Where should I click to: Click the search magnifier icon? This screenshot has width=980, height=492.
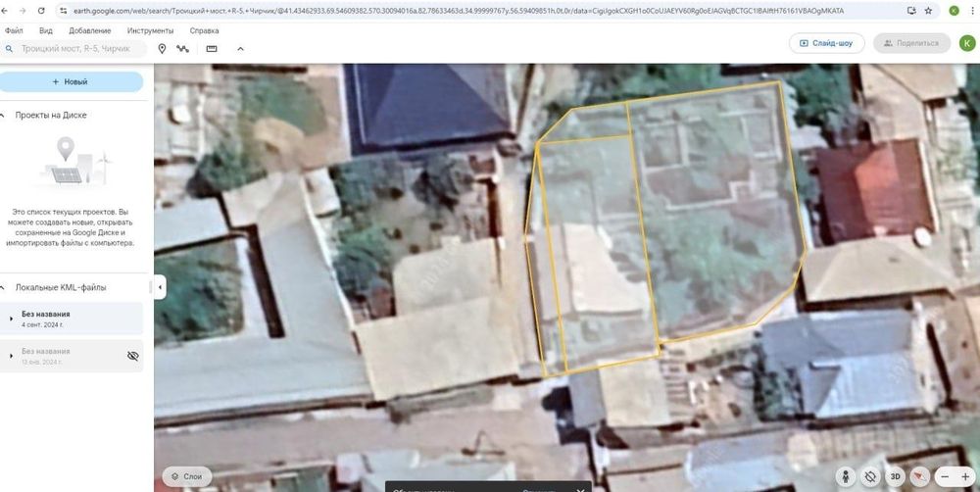pos(9,49)
